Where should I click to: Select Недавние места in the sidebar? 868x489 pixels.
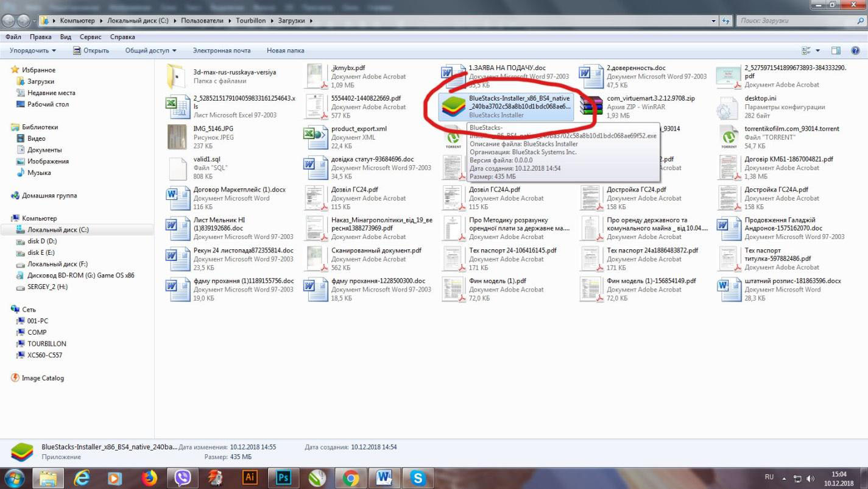51,93
